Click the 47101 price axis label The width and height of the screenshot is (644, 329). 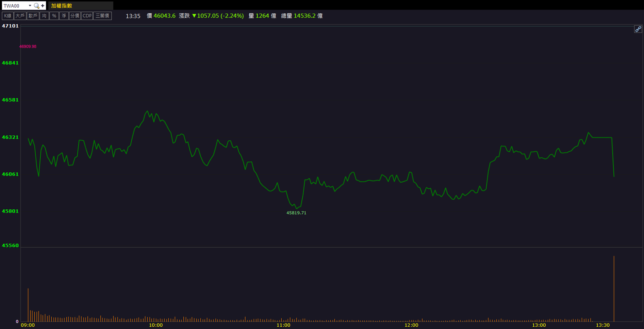point(11,26)
